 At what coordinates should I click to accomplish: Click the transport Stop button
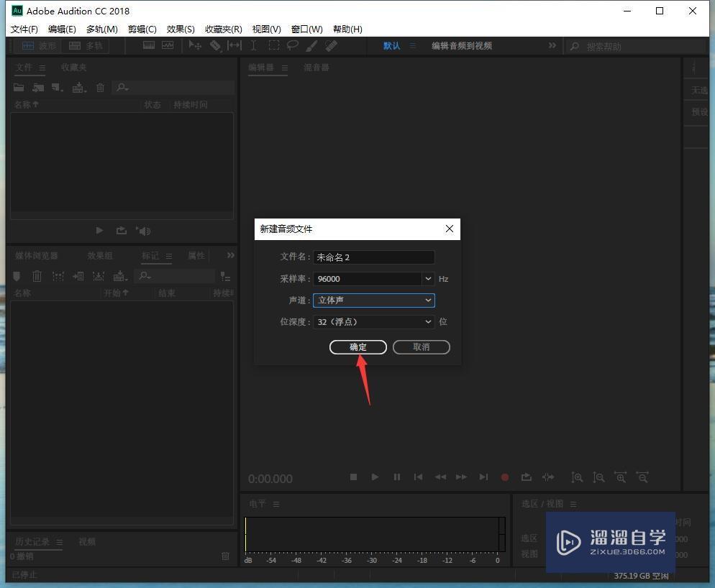(353, 477)
